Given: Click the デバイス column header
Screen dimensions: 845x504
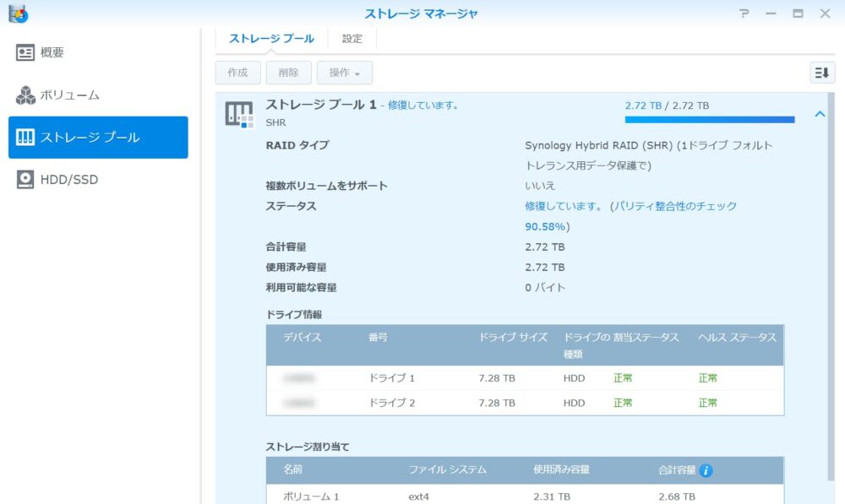Looking at the screenshot, I should [x=302, y=338].
